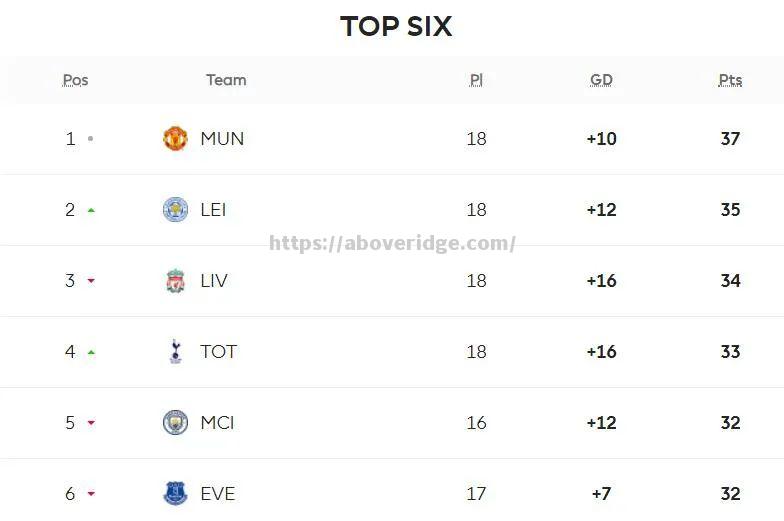Click the TOP SIX heading
The height and width of the screenshot is (521, 784).
point(396,26)
